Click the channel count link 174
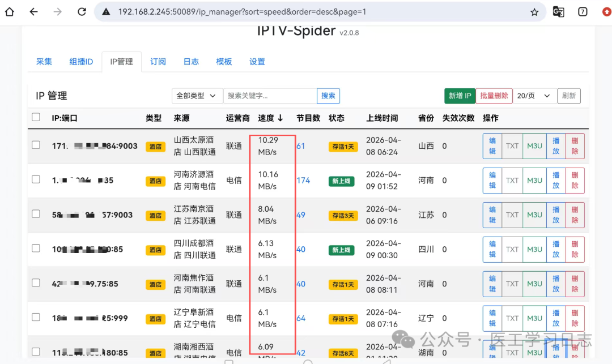The width and height of the screenshot is (612, 364). pos(303,181)
